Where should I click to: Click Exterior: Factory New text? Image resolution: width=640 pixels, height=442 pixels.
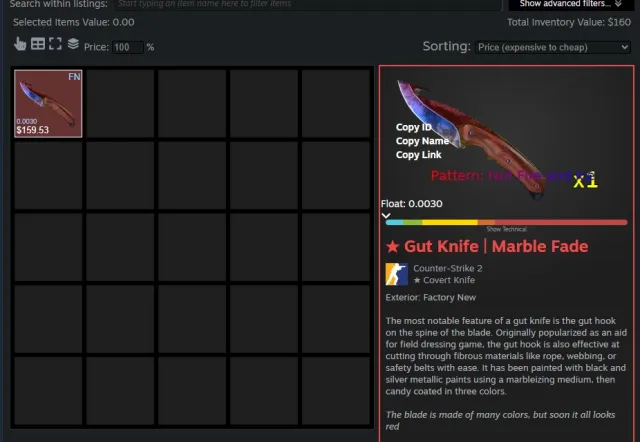click(431, 298)
